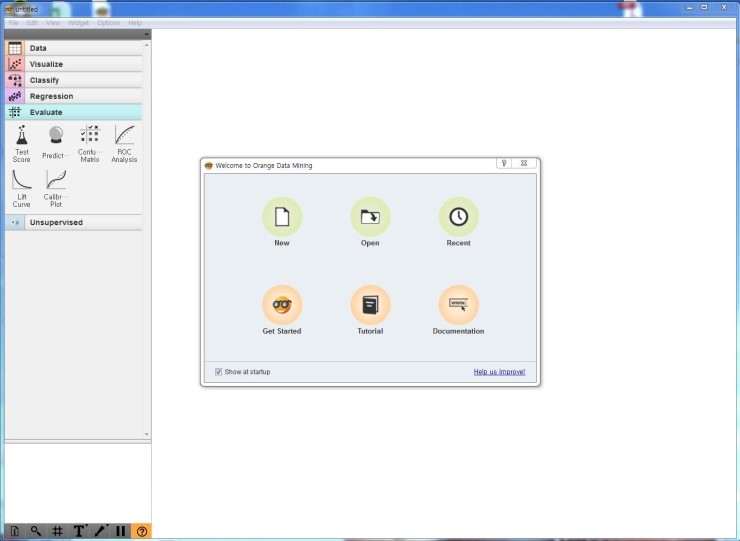Open the Documentation web icon
The height and width of the screenshot is (541, 740).
[x=458, y=305]
